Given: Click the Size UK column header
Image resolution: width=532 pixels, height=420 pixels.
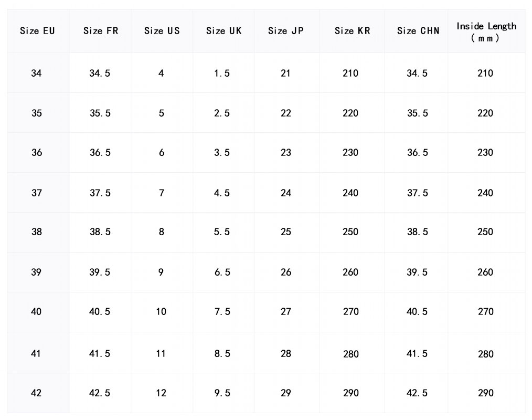Looking at the screenshot, I should click(x=224, y=31).
